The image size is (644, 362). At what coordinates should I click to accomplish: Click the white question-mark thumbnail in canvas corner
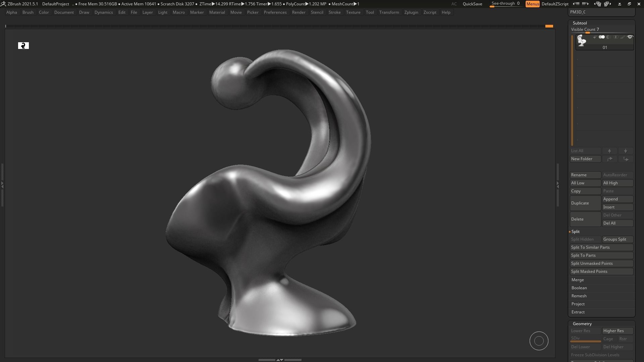coord(23,46)
